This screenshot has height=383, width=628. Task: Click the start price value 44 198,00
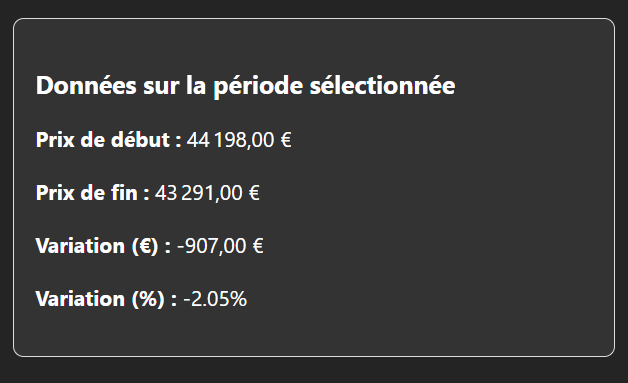click(x=231, y=140)
